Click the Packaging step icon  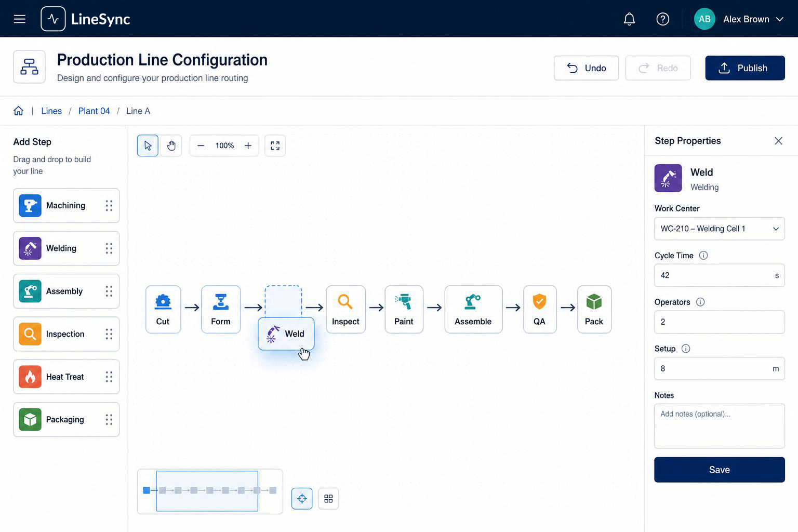(30, 420)
